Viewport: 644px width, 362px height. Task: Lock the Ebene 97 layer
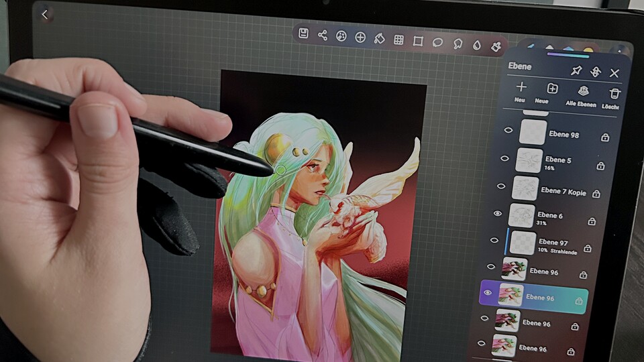click(588, 248)
